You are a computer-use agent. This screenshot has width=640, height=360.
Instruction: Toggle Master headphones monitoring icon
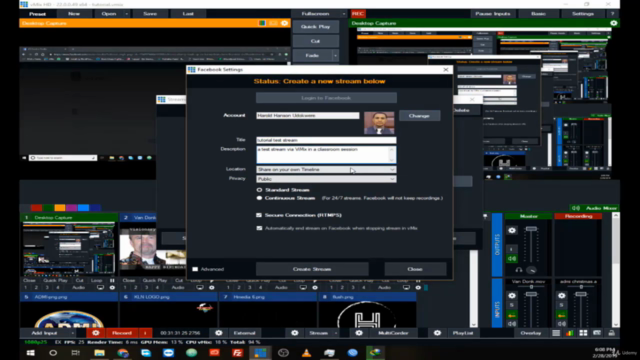point(519,270)
